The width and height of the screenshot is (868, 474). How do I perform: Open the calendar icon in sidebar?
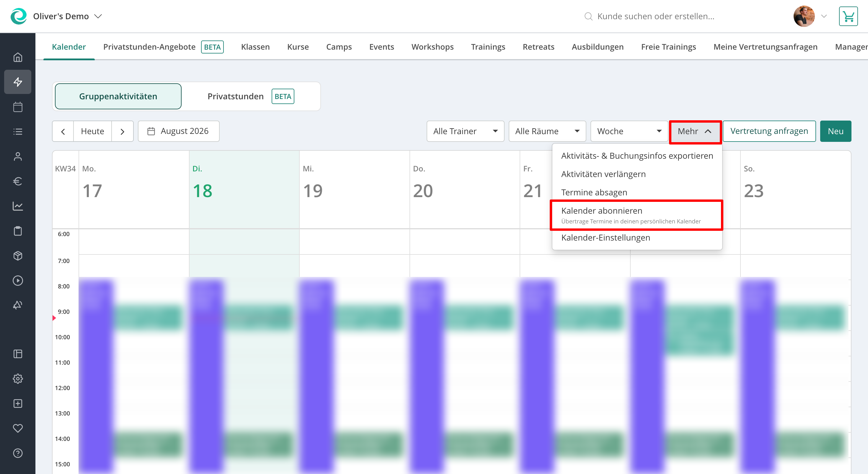click(x=17, y=107)
